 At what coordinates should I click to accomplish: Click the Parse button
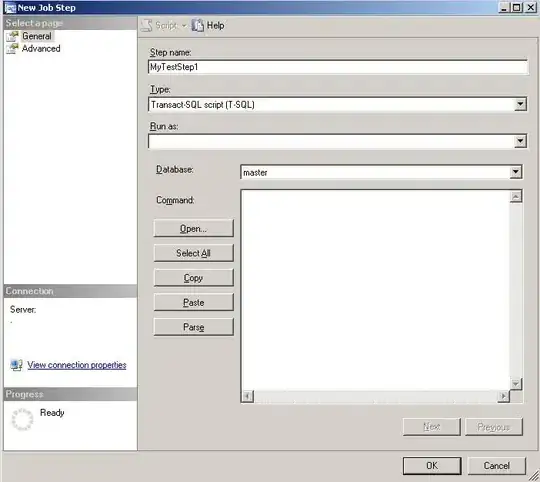pos(194,327)
